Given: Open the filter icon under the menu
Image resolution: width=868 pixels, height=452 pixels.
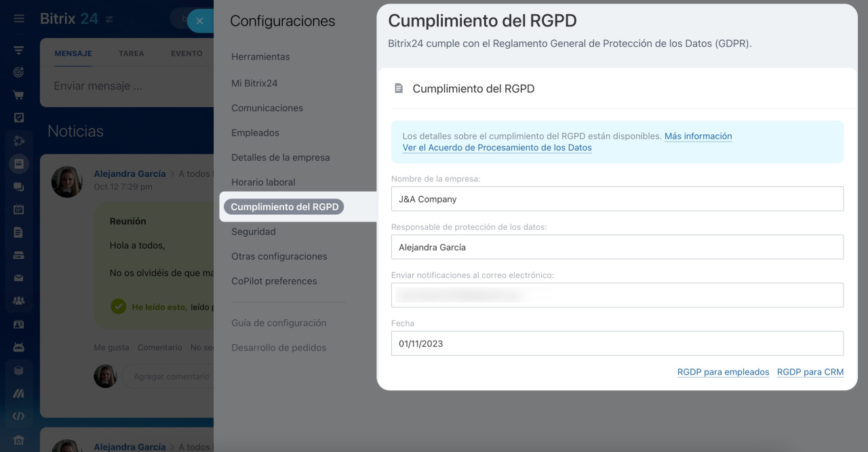Looking at the screenshot, I should (18, 49).
